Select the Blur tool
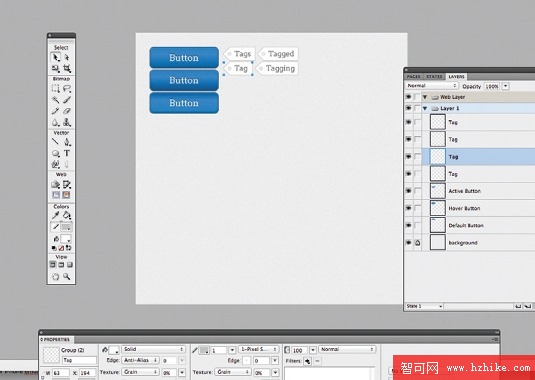 click(56, 122)
